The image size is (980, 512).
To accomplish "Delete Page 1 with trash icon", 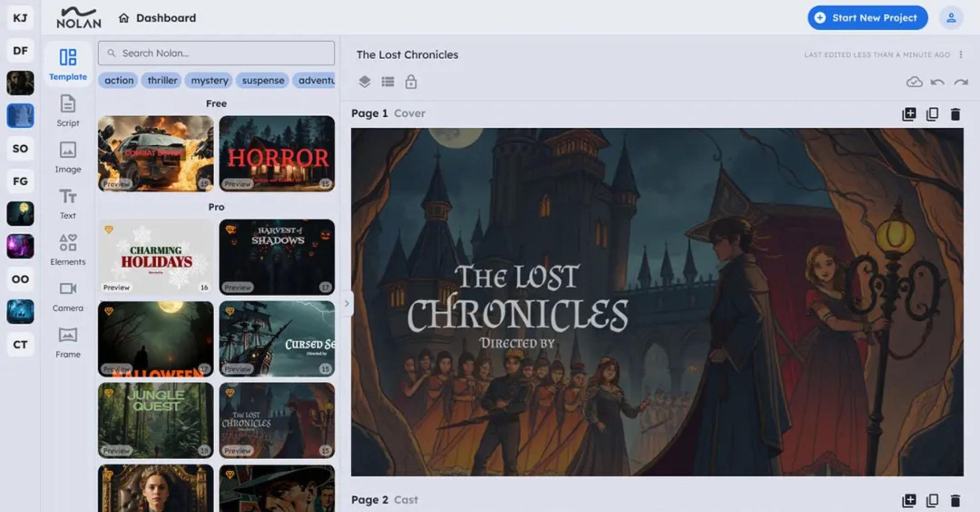I will 955,114.
